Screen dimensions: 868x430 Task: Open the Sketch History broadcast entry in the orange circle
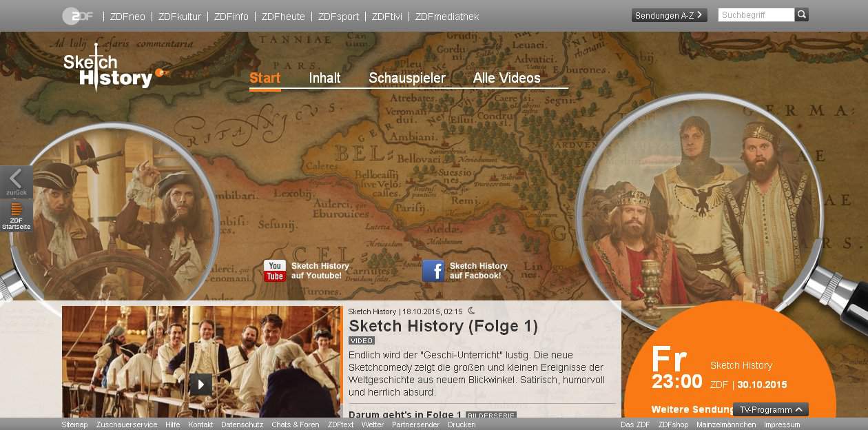(741, 365)
